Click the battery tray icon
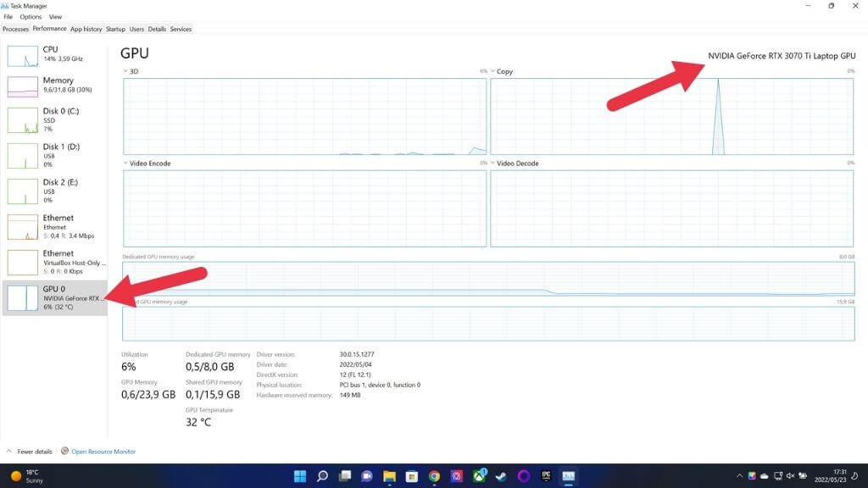868x488 pixels. point(803,476)
